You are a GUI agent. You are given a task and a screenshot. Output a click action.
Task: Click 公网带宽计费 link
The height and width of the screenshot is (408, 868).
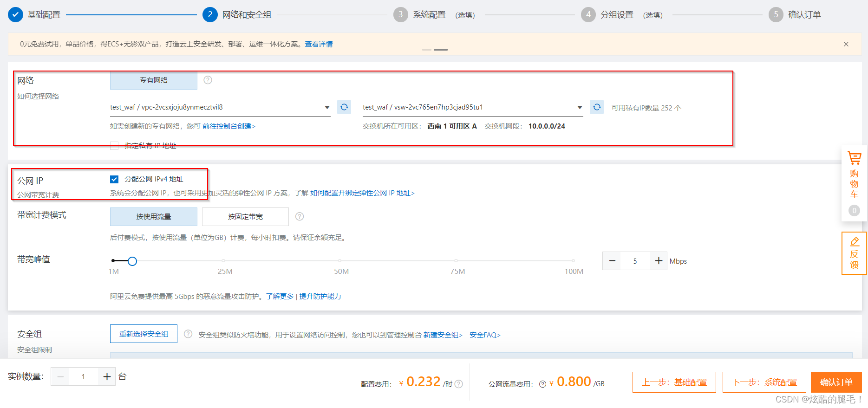[38, 195]
